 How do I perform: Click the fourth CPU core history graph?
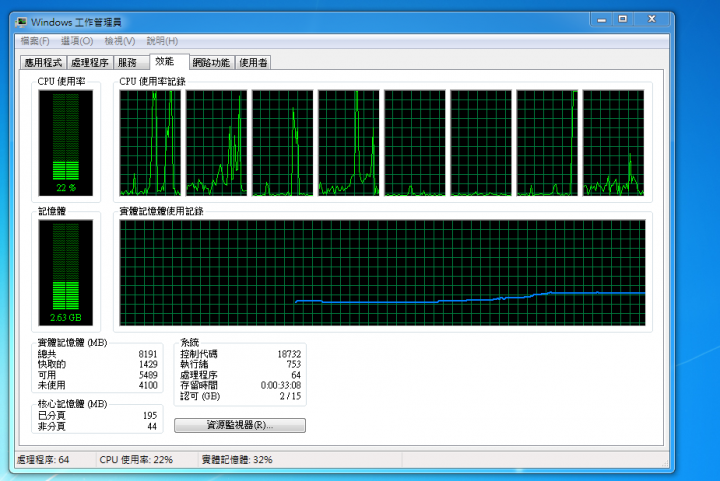349,143
